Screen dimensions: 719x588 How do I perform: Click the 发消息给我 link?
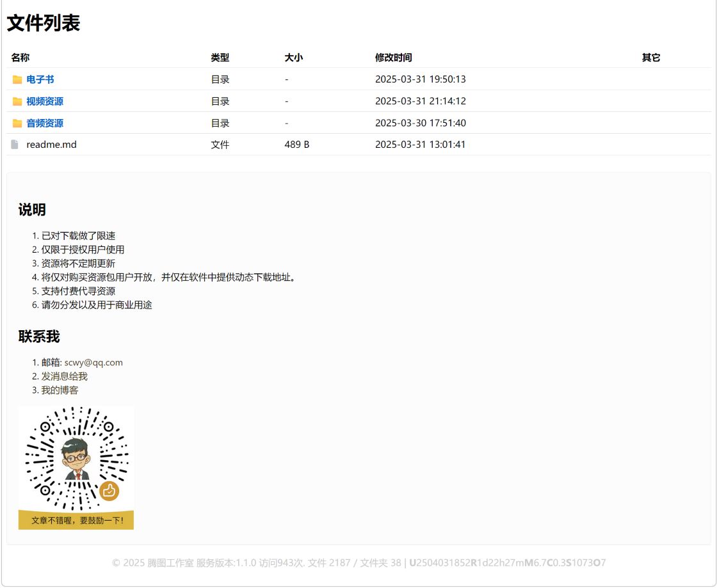click(64, 376)
